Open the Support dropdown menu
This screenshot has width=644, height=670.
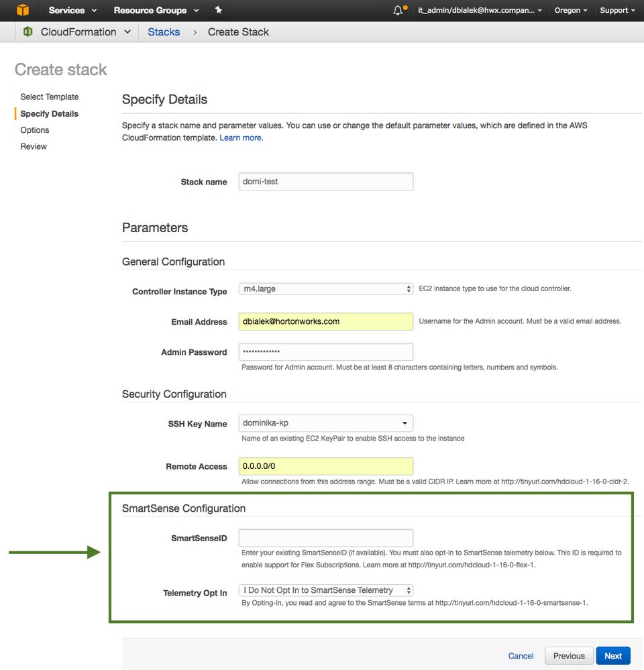coord(618,10)
